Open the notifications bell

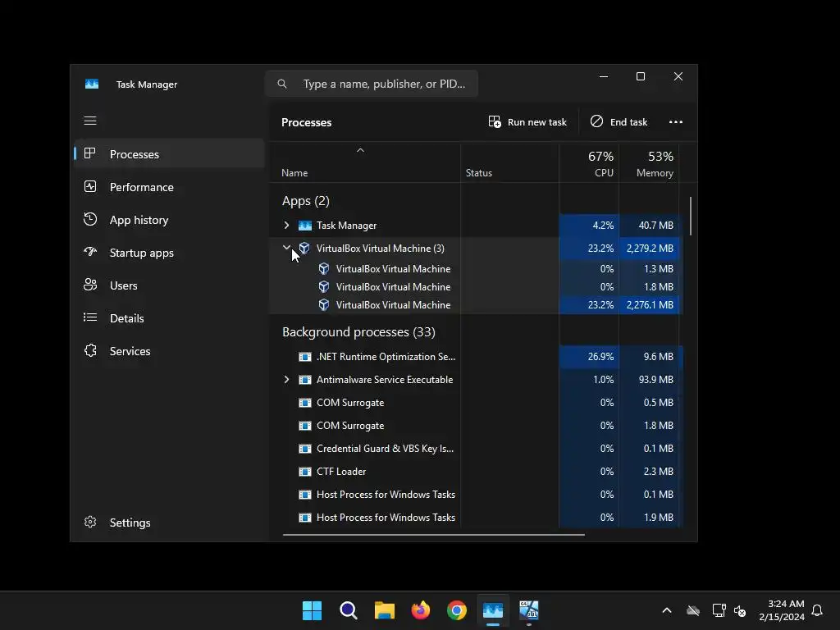point(817,610)
